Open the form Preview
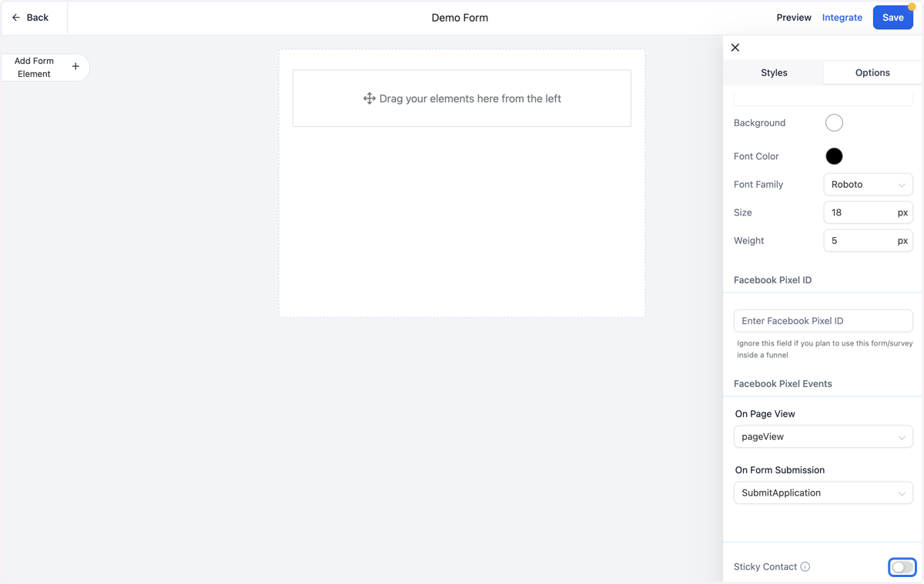The width and height of the screenshot is (924, 584). click(x=794, y=18)
